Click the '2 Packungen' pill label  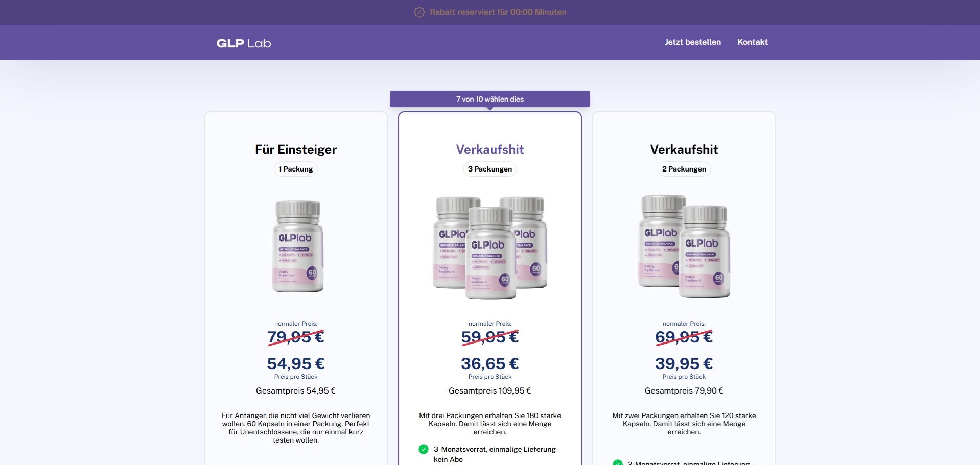point(684,169)
